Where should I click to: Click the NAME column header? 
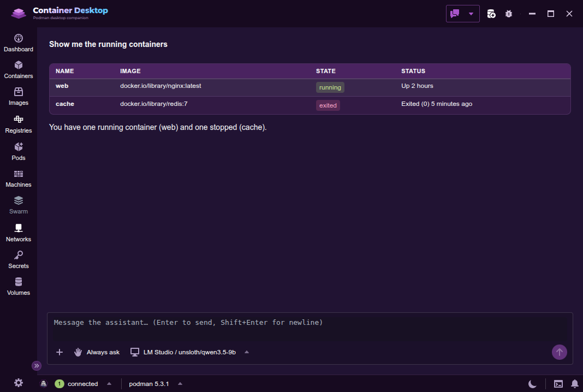point(65,71)
